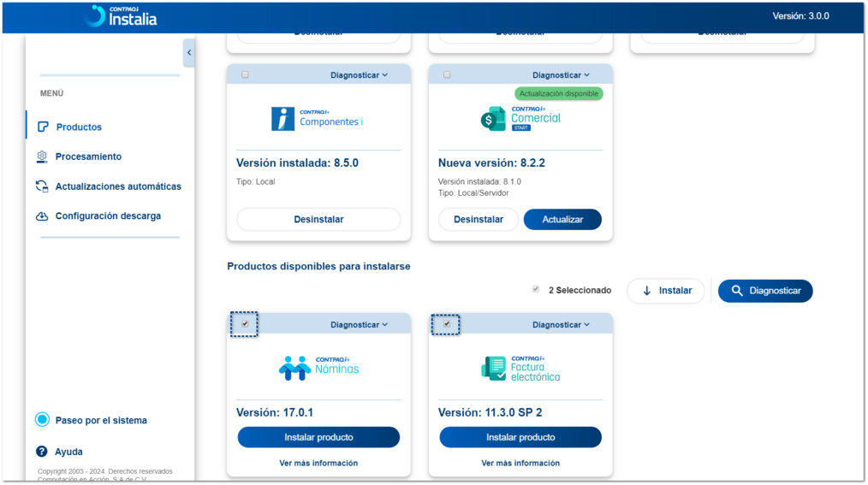This screenshot has height=485, width=868.
Task: Click the MENÚ label in sidebar
Action: [51, 93]
